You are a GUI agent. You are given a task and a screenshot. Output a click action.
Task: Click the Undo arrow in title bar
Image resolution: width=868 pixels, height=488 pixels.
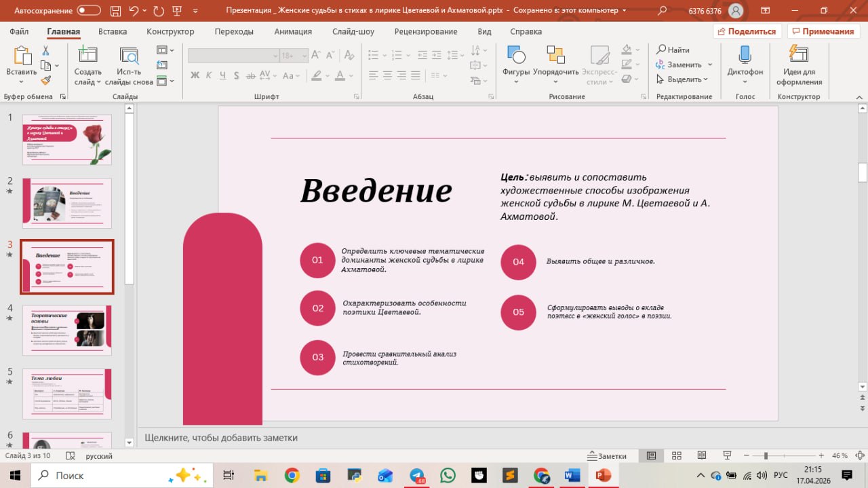tap(134, 11)
